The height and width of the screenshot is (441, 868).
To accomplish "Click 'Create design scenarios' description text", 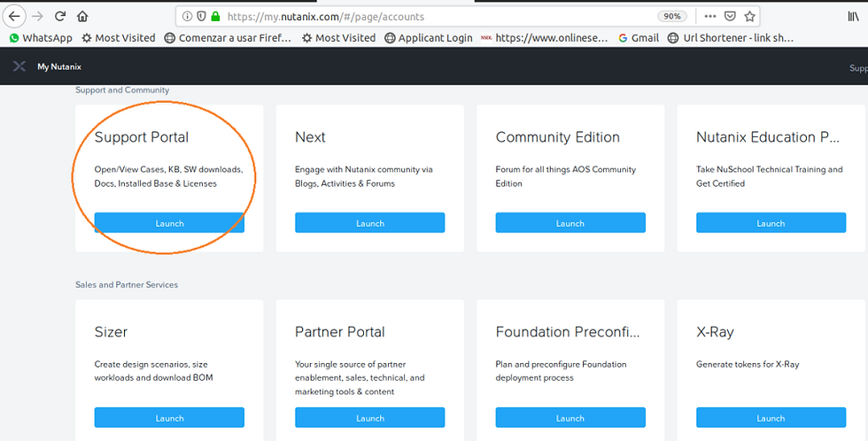I will click(x=153, y=371).
